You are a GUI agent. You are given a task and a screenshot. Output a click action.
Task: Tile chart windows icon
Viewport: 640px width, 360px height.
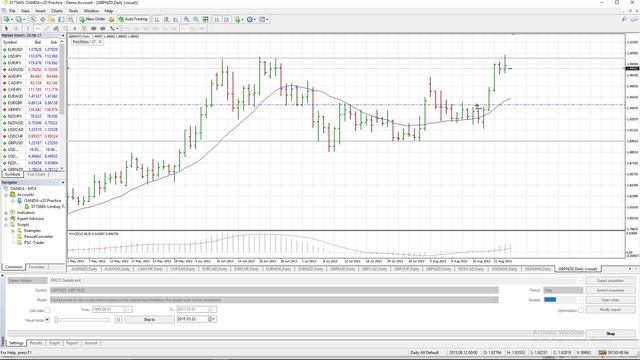pyautogui.click(x=205, y=19)
